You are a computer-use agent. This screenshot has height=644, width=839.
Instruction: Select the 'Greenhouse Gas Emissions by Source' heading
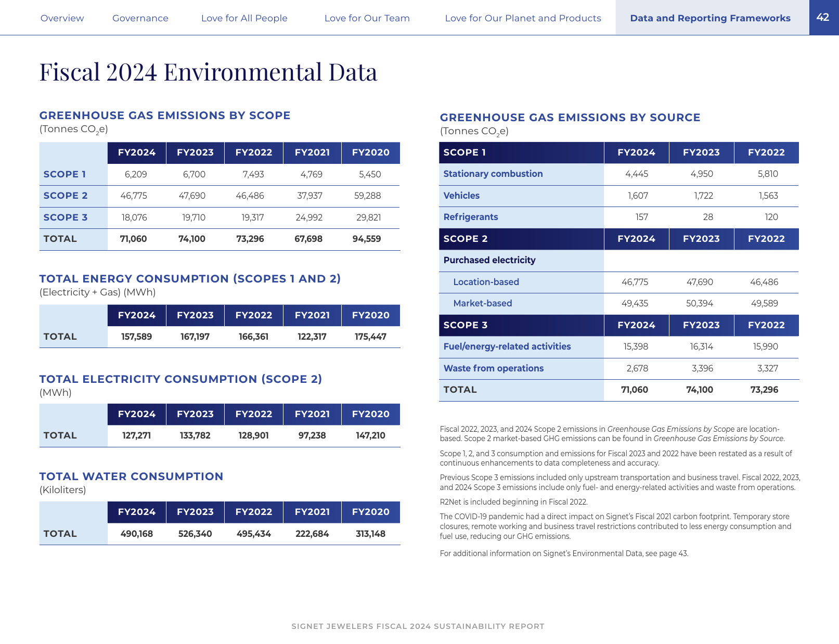pyautogui.click(x=570, y=118)
